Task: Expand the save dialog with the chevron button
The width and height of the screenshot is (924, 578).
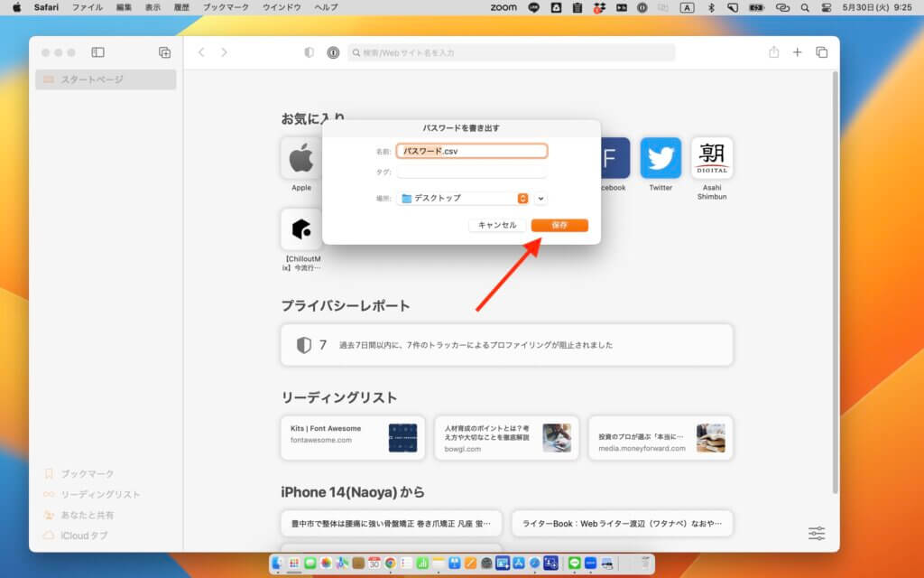Action: (x=541, y=199)
